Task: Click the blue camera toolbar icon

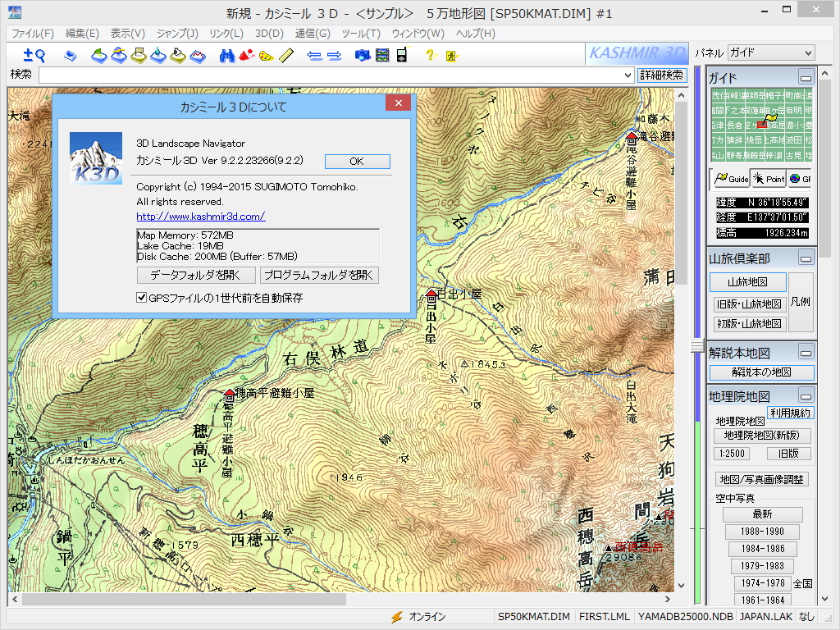Action: [362, 55]
